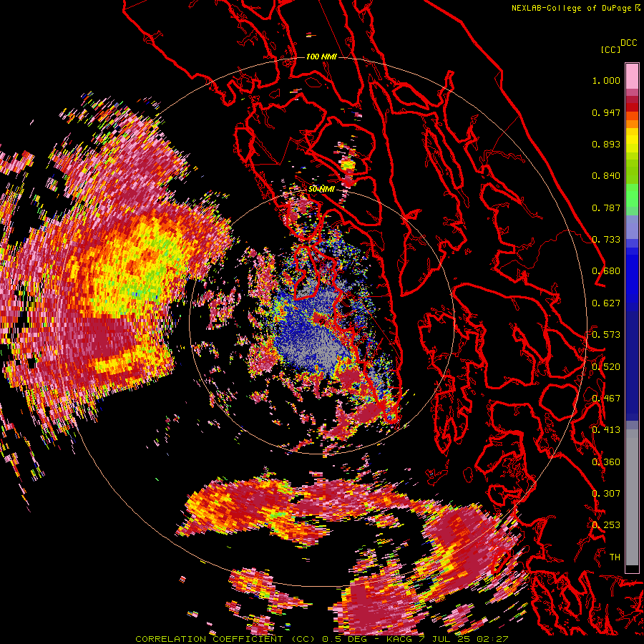Click the 1.000 value on color scale
Image resolution: width=644 pixels, height=644 pixels.
[x=606, y=80]
